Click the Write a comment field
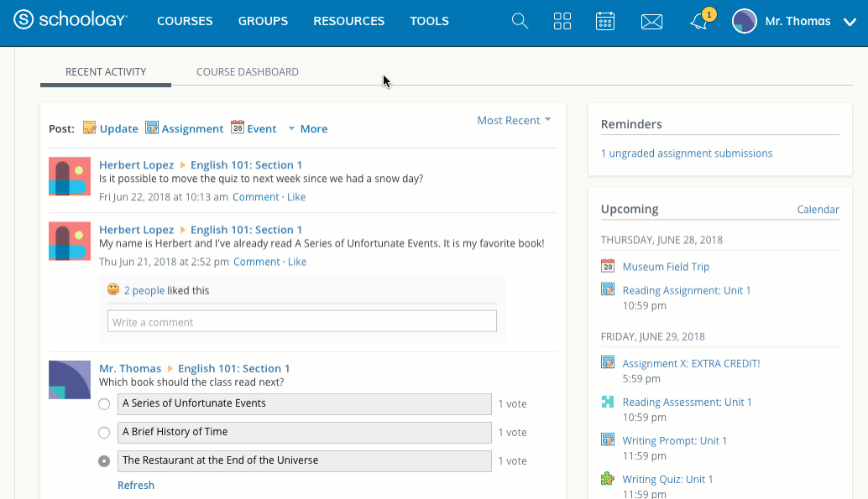 point(301,322)
